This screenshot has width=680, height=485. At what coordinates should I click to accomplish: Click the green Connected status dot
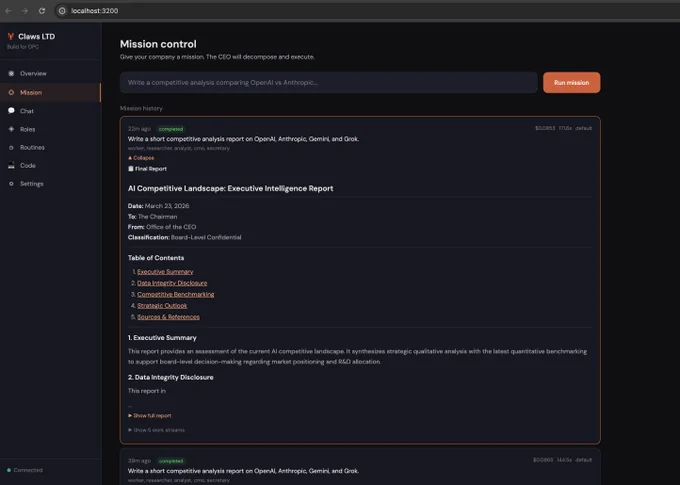tap(9, 470)
